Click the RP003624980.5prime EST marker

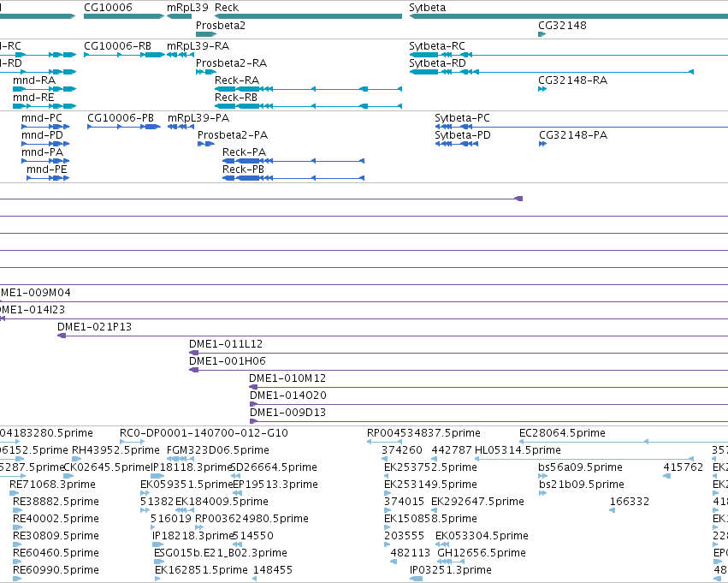[199, 527]
